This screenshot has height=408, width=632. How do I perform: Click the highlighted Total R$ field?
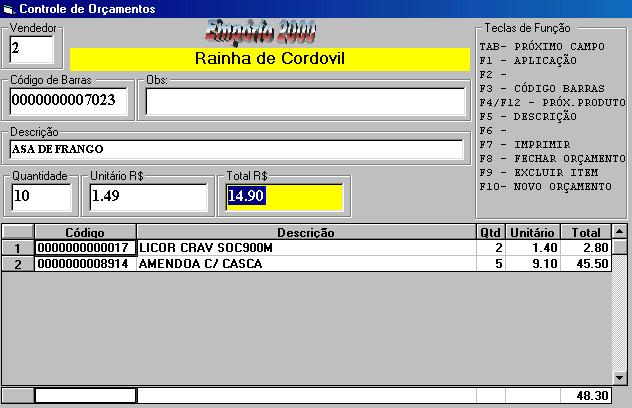coord(284,197)
